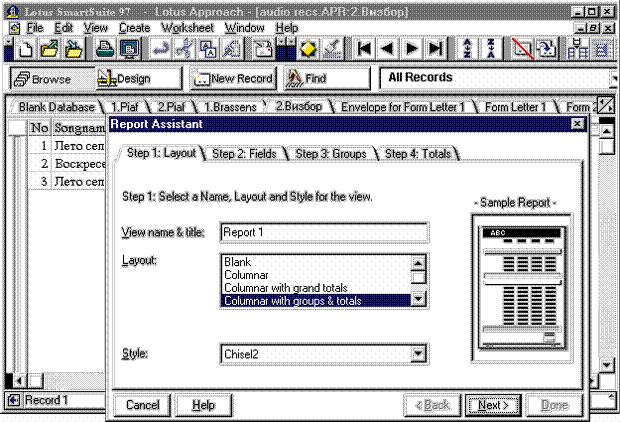Jump to last record icon
620x422 pixels.
pos(435,49)
